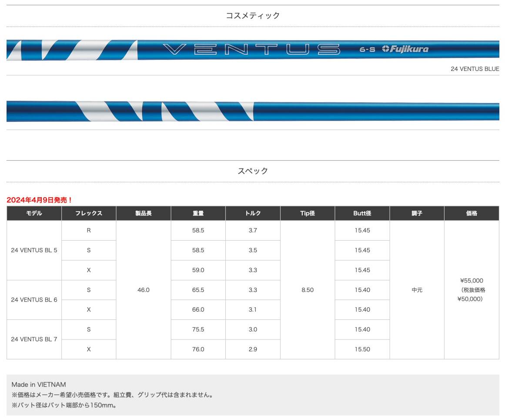Click the 3.0 torque value
Image resolution: width=522 pixels, height=420 pixels.
[x=253, y=329]
